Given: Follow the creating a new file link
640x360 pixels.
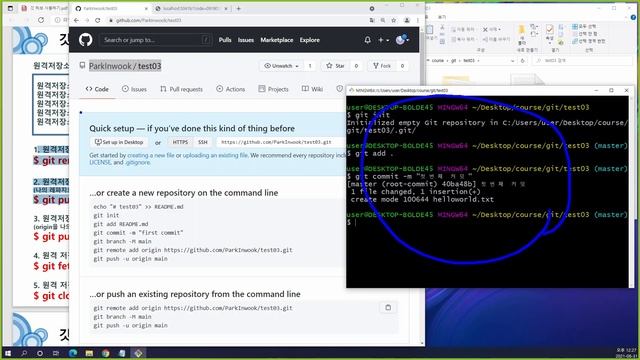Looking at the screenshot, I should (x=151, y=156).
